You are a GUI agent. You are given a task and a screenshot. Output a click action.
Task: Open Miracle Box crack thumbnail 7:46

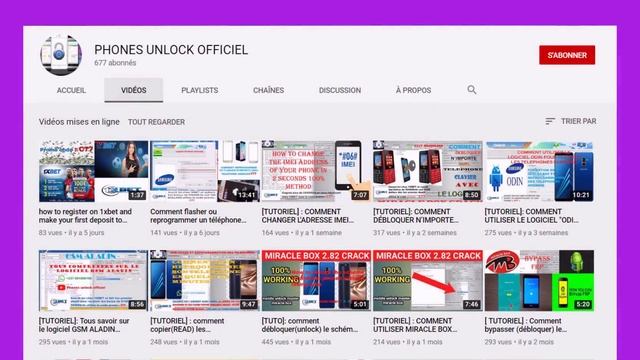coord(428,280)
